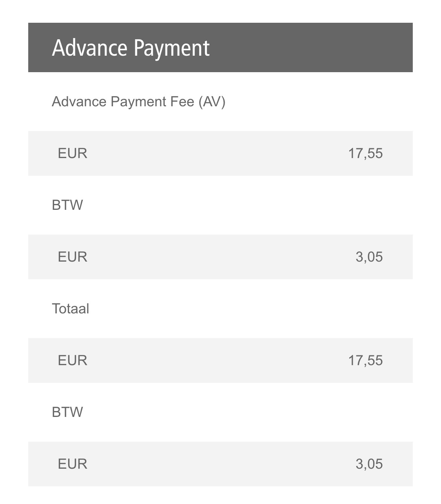Click the dark gray header bar
This screenshot has width=441, height=504.
(220, 47)
